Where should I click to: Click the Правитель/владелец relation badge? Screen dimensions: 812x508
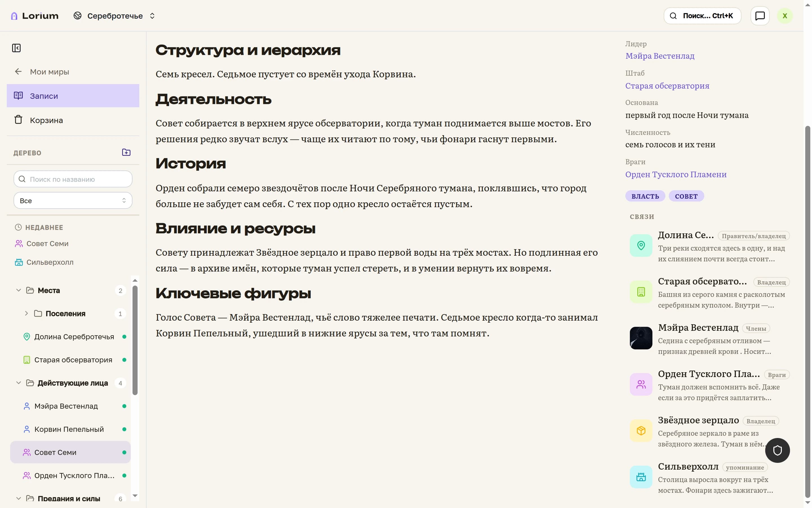point(753,236)
